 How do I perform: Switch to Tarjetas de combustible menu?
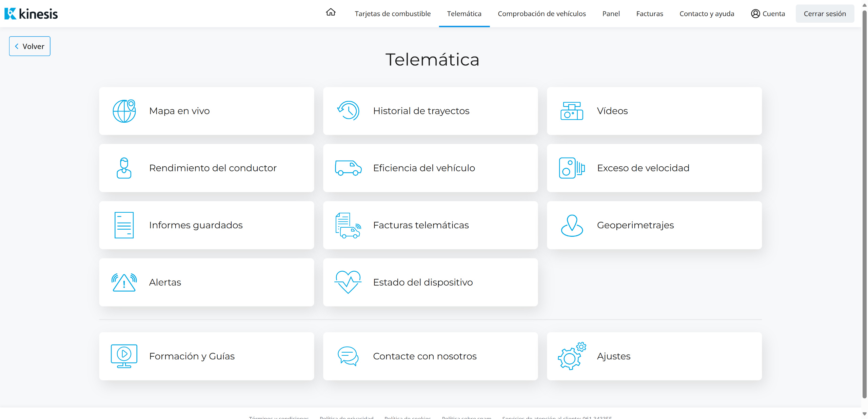(x=393, y=14)
